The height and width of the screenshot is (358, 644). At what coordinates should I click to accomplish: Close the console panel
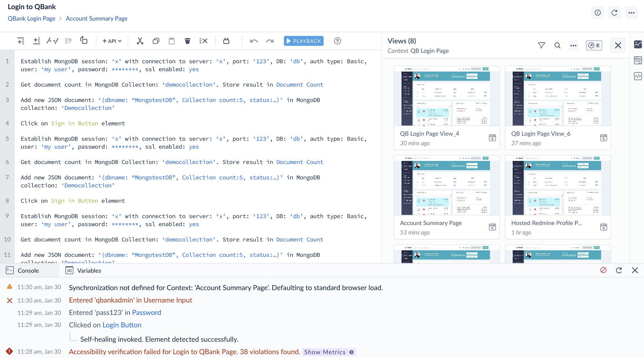point(635,270)
